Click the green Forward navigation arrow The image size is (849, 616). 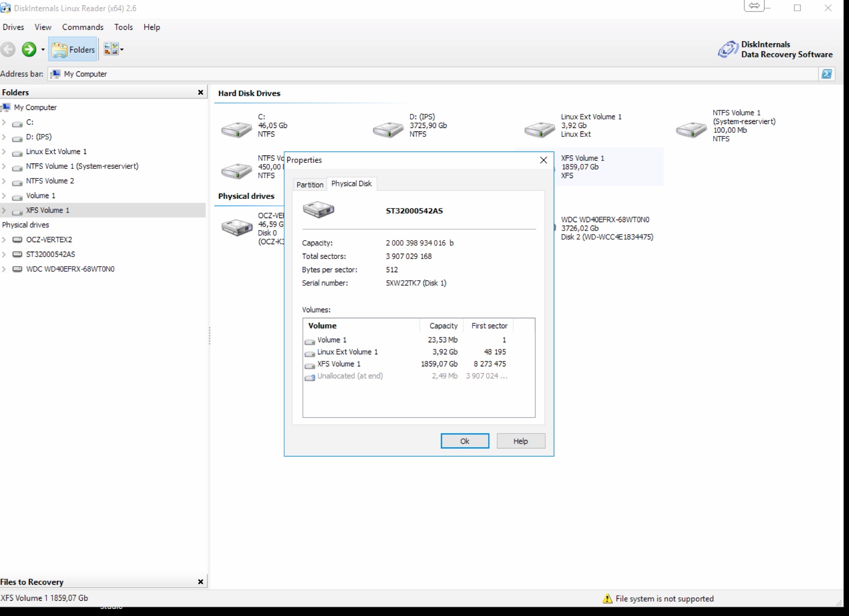pyautogui.click(x=29, y=49)
